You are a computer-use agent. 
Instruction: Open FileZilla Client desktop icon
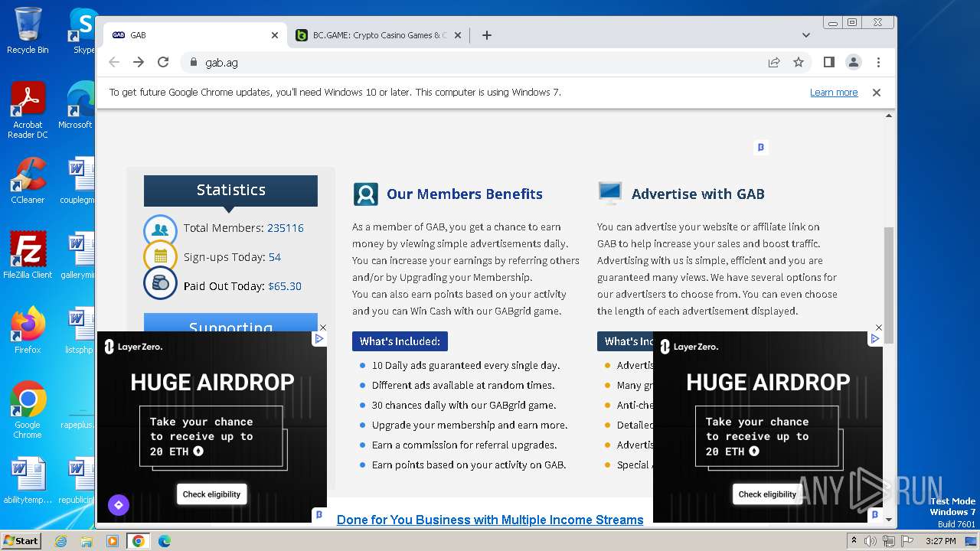[28, 256]
